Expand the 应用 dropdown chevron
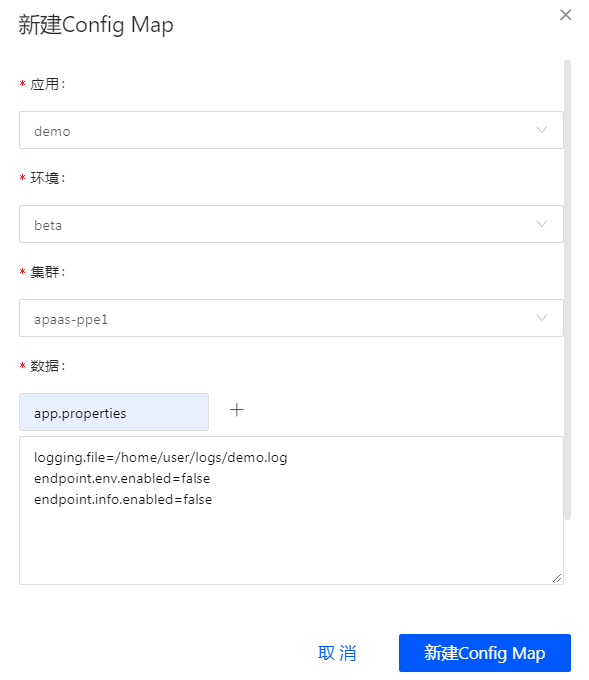589x680 pixels. (541, 130)
